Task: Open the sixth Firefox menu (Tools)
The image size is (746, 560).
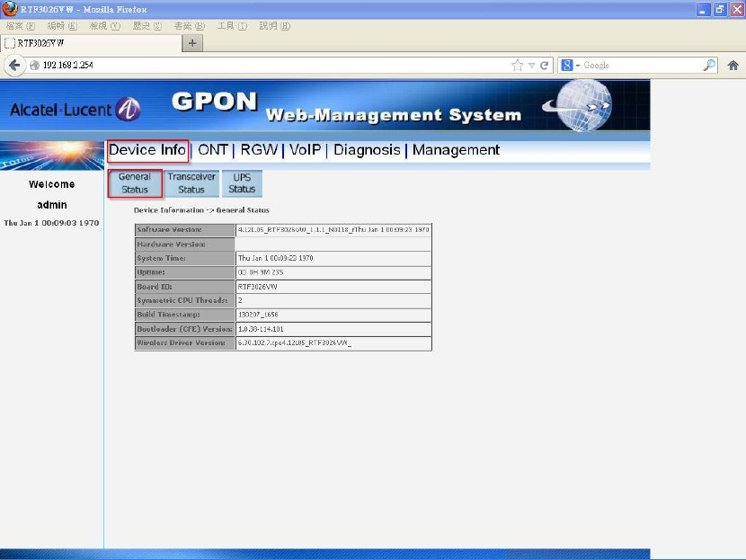Action: coord(232,26)
